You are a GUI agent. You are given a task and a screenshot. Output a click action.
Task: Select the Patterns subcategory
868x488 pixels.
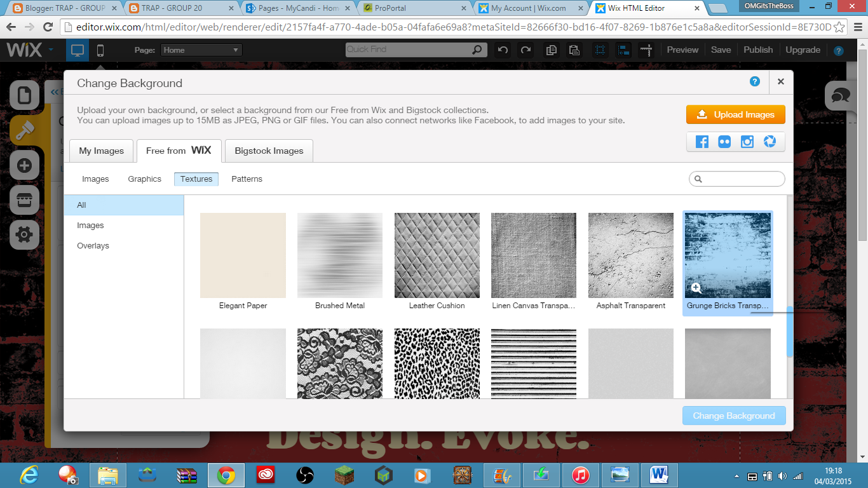(247, 179)
